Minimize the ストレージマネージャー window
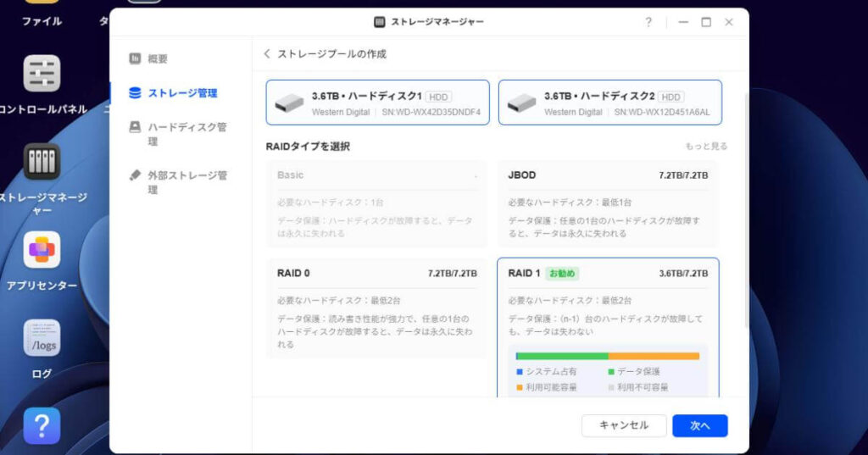868x455 pixels. tap(683, 22)
